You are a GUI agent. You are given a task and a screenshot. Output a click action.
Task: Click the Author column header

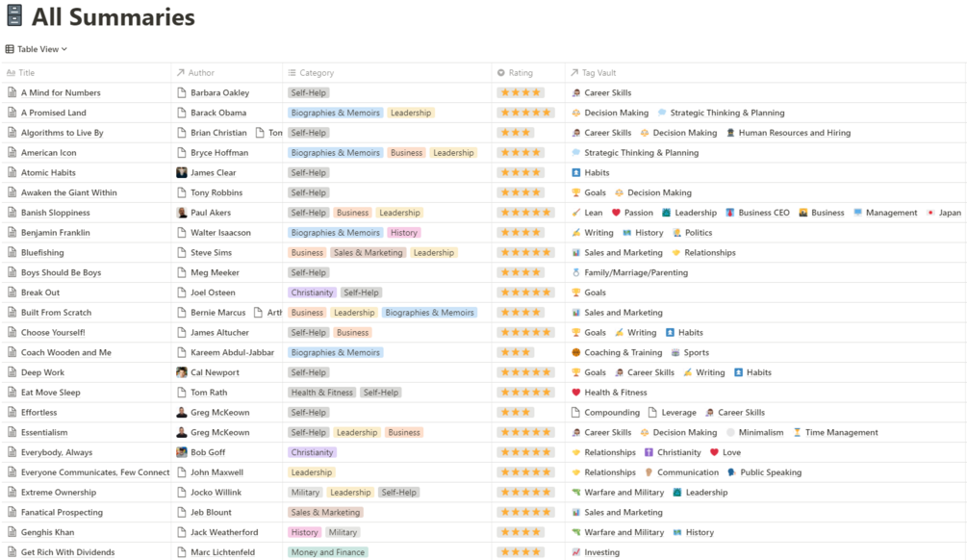pyautogui.click(x=195, y=73)
